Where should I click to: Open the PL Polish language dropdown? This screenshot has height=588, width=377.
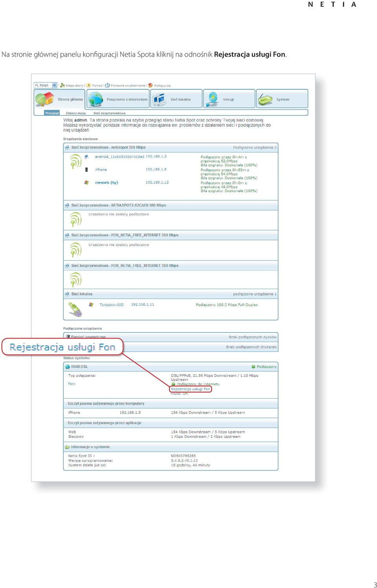[46, 85]
